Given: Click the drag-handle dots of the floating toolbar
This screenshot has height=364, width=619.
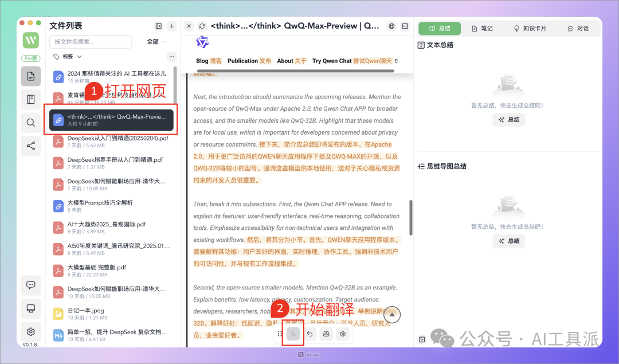Looking at the screenshot, I should tap(280, 334).
